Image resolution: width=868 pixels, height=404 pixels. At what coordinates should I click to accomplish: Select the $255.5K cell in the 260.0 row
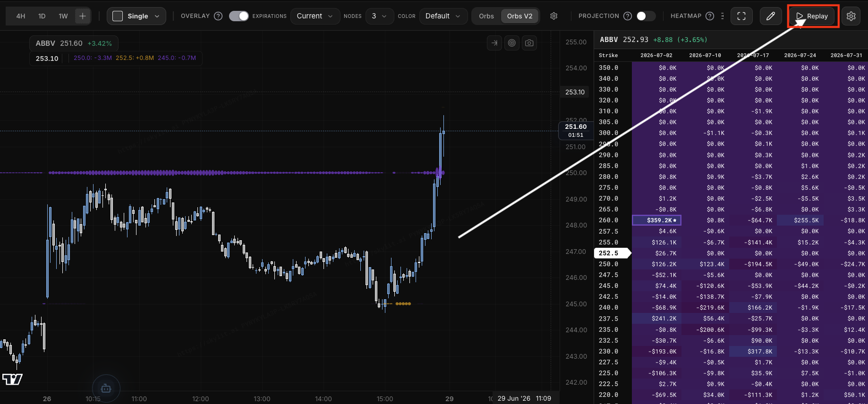coord(800,220)
